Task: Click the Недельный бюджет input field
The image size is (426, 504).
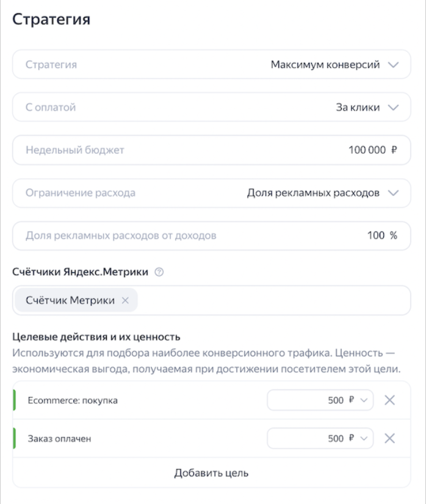Action: pyautogui.click(x=211, y=150)
